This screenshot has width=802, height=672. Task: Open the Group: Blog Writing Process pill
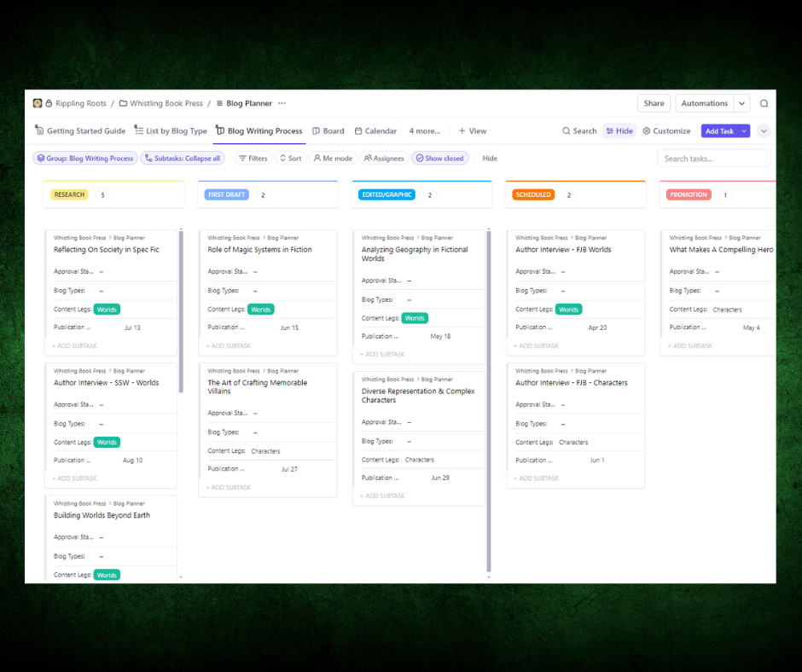[84, 158]
